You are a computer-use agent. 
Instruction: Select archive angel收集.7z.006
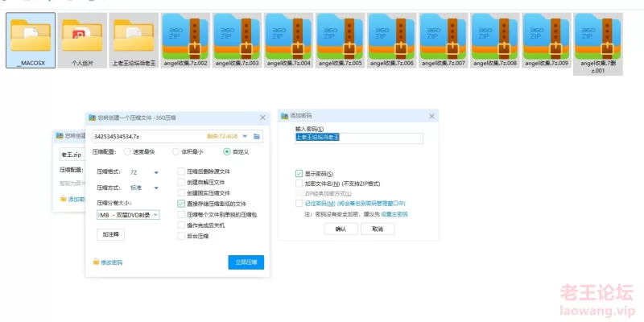click(392, 40)
